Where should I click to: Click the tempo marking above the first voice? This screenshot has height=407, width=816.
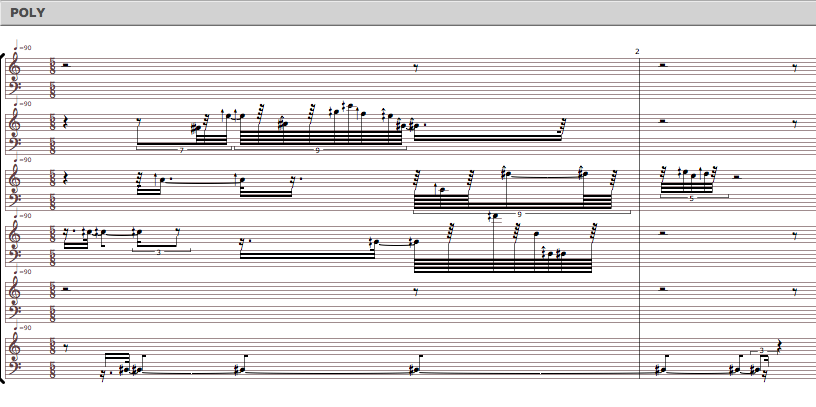coord(24,48)
